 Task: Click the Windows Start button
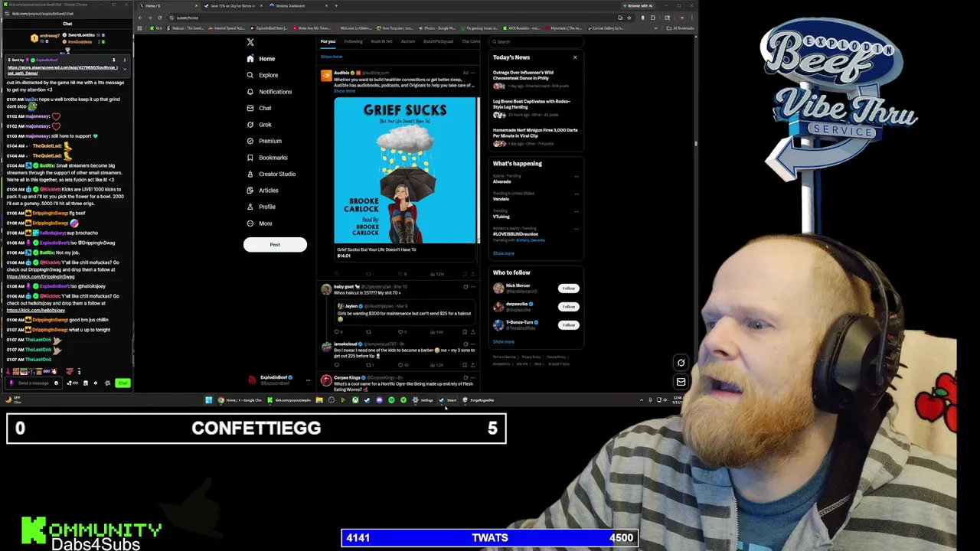[x=208, y=400]
